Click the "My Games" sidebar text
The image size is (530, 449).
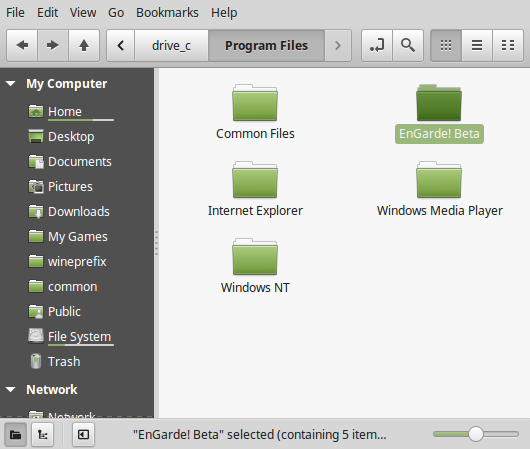[78, 237]
